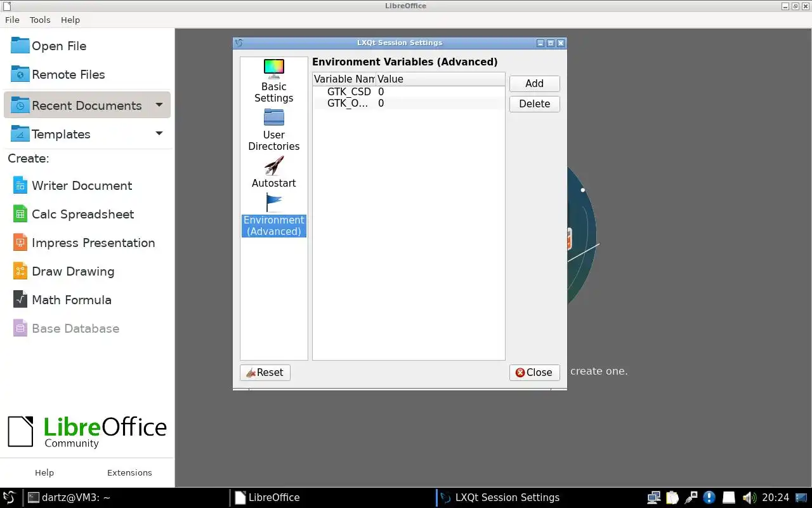Select the GTK_CSD variable row
This screenshot has height=508, width=812.
(x=409, y=92)
